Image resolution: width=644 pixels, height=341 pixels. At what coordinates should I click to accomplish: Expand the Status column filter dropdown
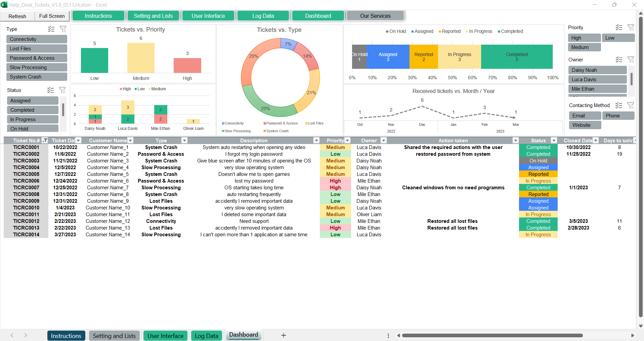click(x=554, y=141)
